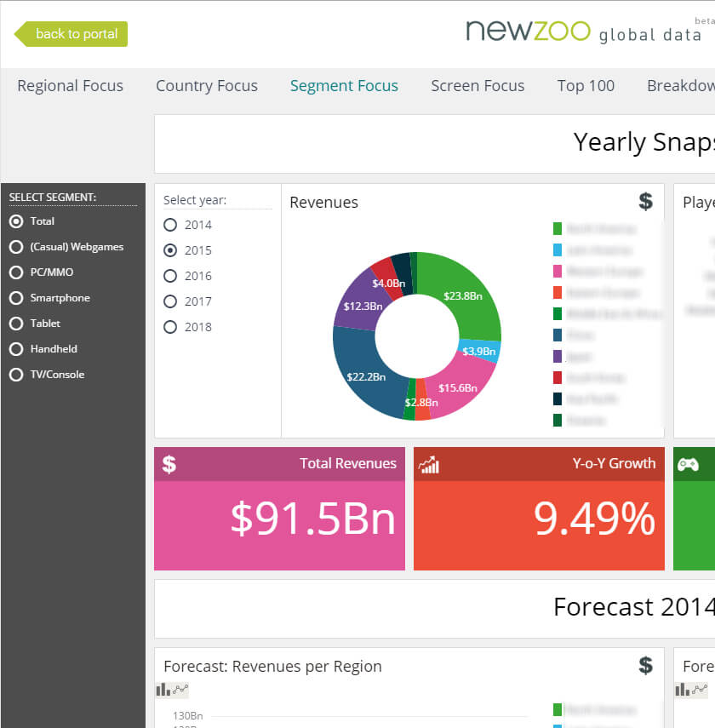Click the newzoo global data logo

[584, 32]
